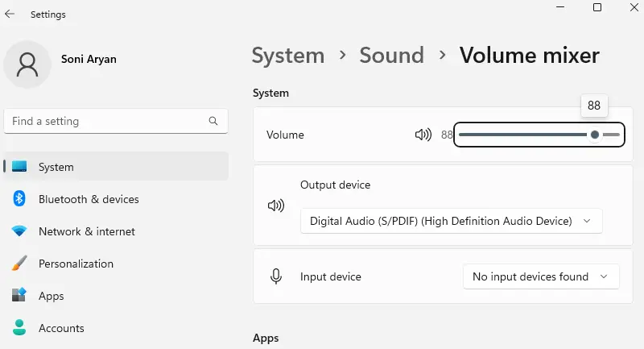Open the user profile avatar
Viewport: 644px width, 349px height.
coord(27,64)
